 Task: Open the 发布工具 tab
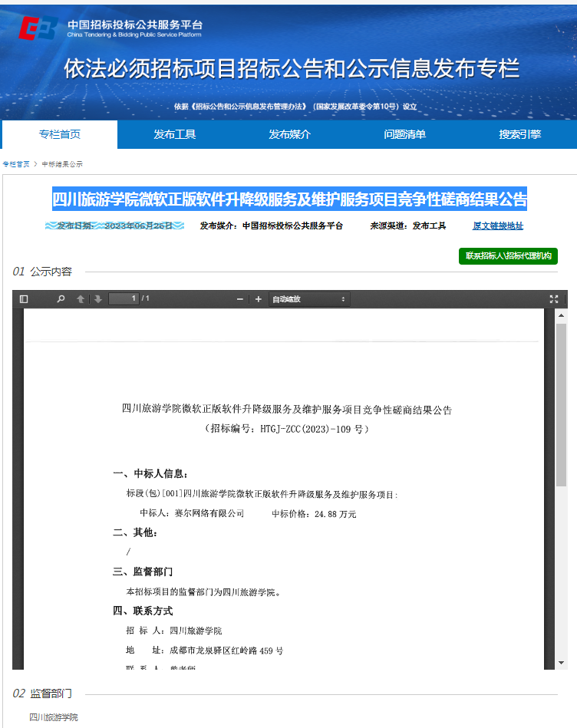175,135
